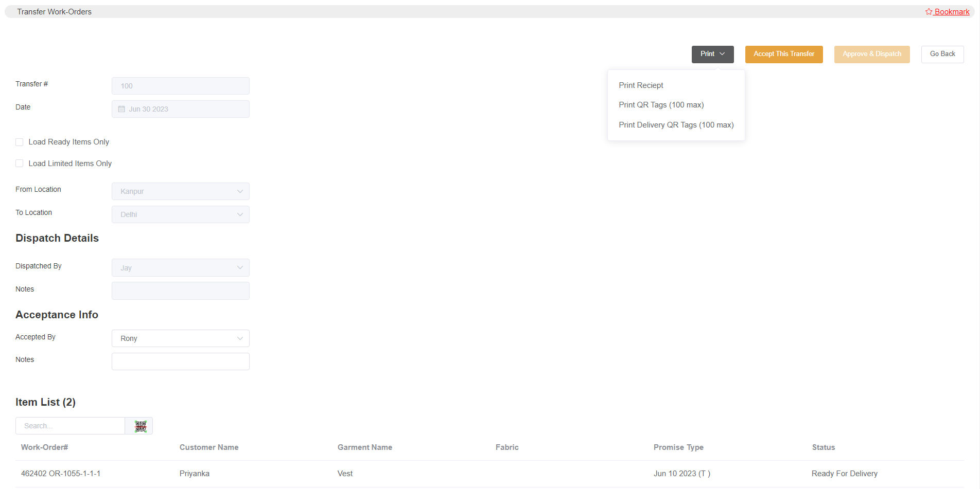
Task: Click the item list Search field
Action: click(71, 426)
